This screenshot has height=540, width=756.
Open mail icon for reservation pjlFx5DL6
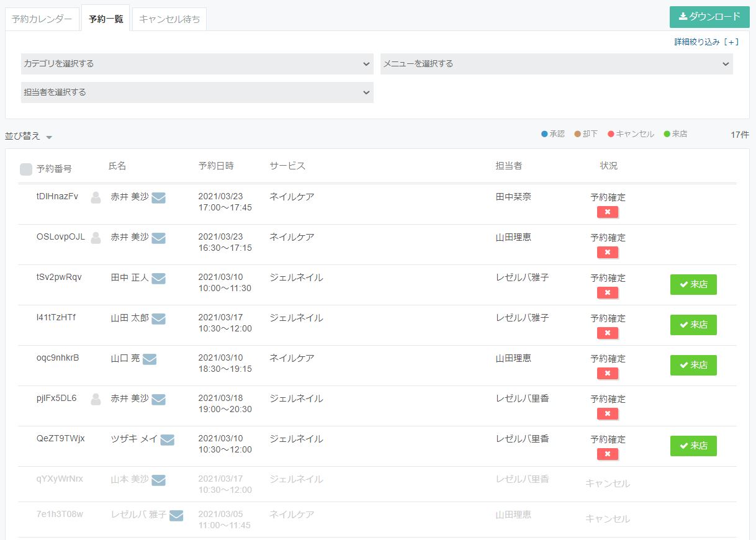(158, 400)
